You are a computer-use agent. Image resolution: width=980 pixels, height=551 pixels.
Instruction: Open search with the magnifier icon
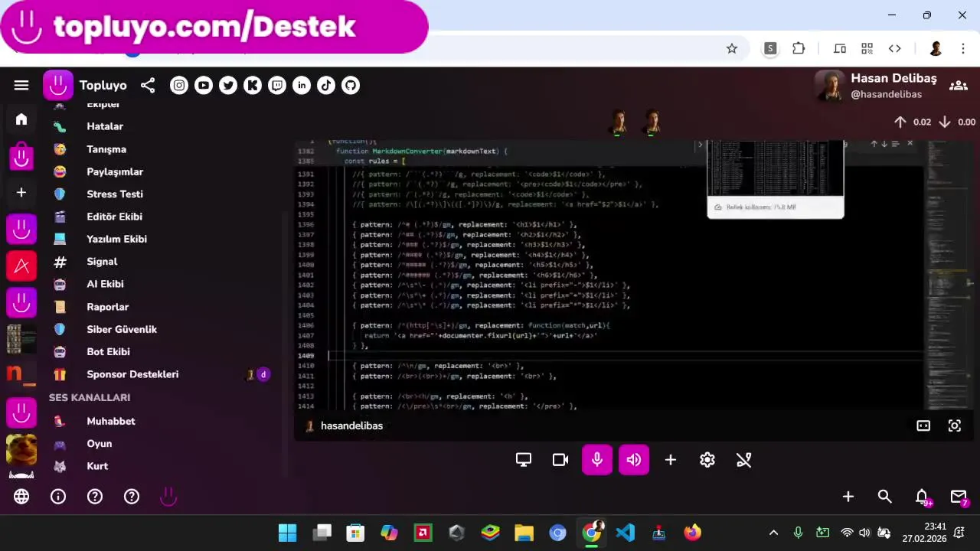point(885,497)
